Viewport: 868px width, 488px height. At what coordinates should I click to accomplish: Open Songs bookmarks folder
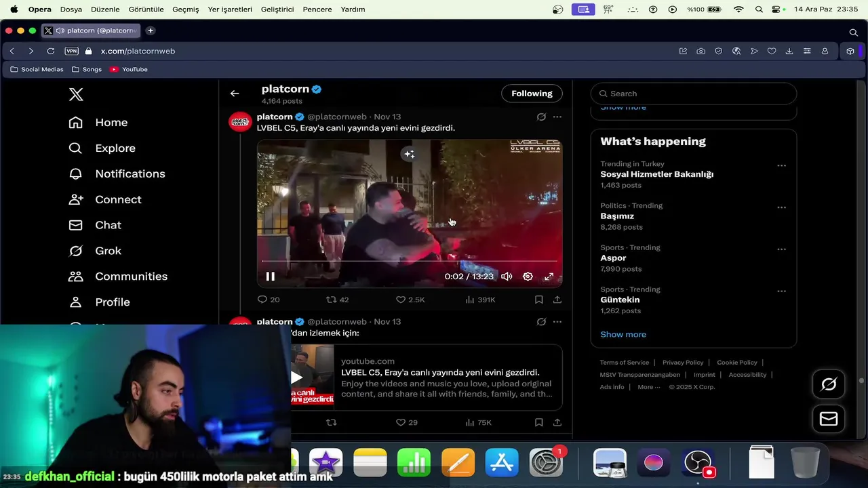pos(87,70)
